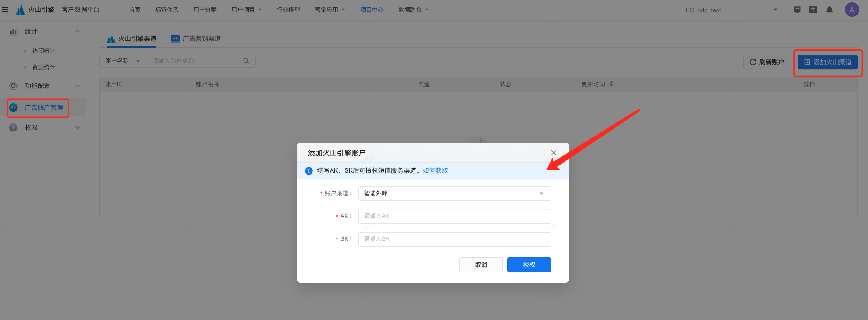
Task: Close the 添加火山引擎账户 dialog
Action: pos(554,153)
